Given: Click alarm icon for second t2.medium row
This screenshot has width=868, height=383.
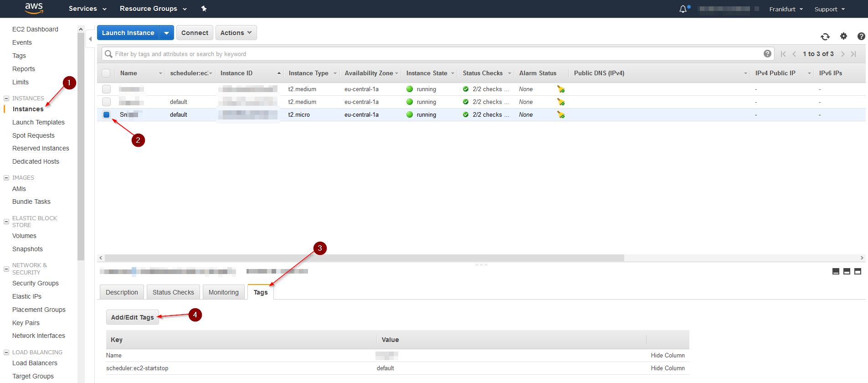Looking at the screenshot, I should (561, 102).
